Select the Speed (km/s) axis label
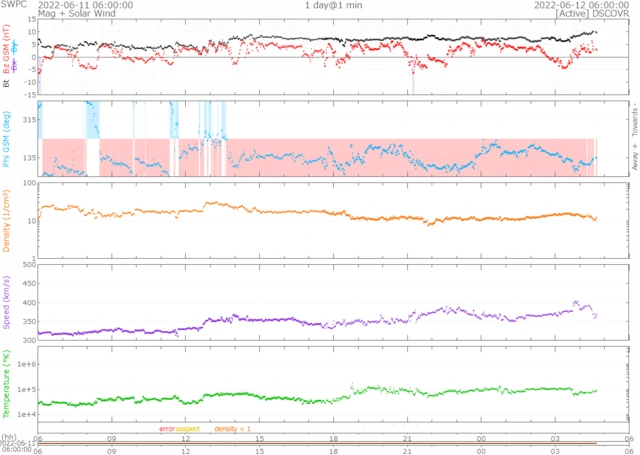The width and height of the screenshot is (640, 455). (x=6, y=302)
